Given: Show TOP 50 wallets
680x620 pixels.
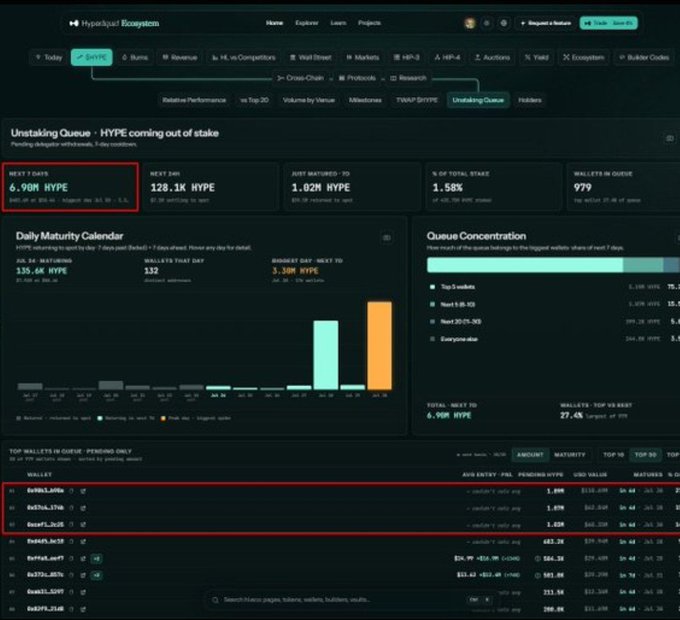Looking at the screenshot, I should tap(645, 454).
